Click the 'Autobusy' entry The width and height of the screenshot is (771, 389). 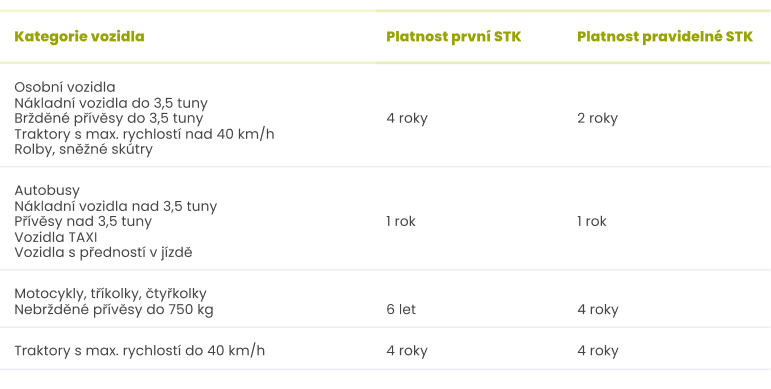pyautogui.click(x=47, y=190)
